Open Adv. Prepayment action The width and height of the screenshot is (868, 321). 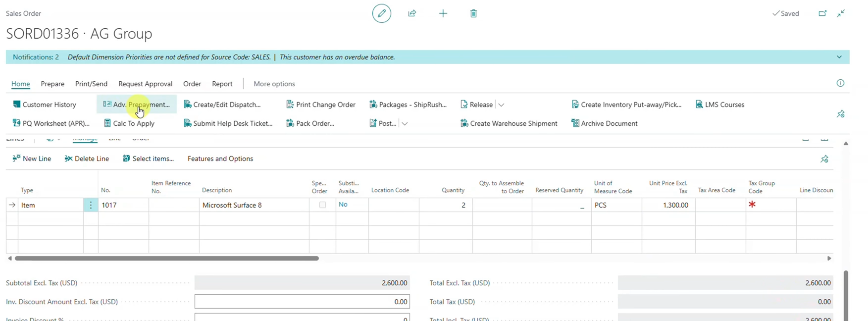(x=136, y=105)
